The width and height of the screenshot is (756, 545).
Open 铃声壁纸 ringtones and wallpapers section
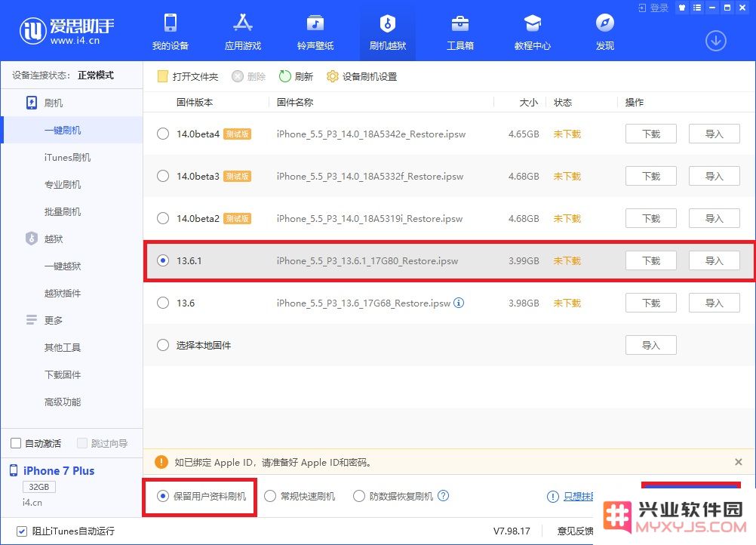pyautogui.click(x=315, y=32)
